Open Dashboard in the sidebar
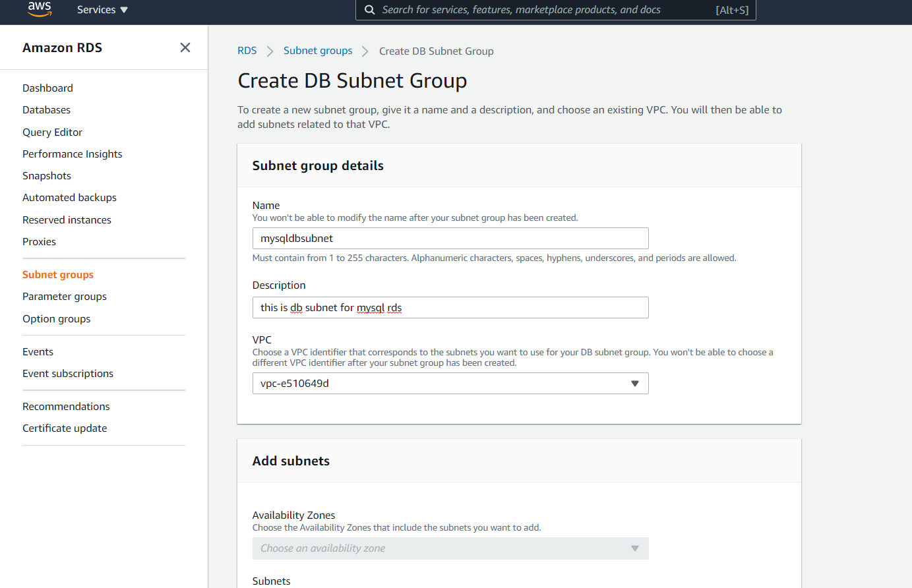 47,88
